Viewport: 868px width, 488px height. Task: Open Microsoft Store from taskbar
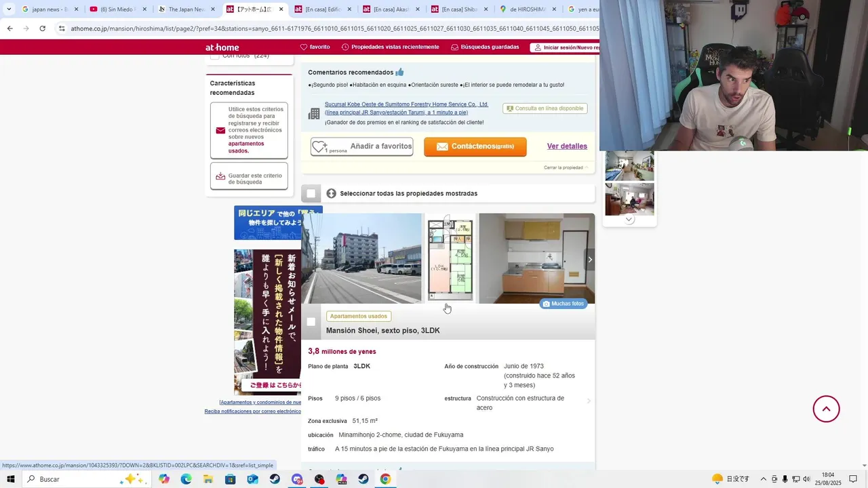(x=231, y=479)
